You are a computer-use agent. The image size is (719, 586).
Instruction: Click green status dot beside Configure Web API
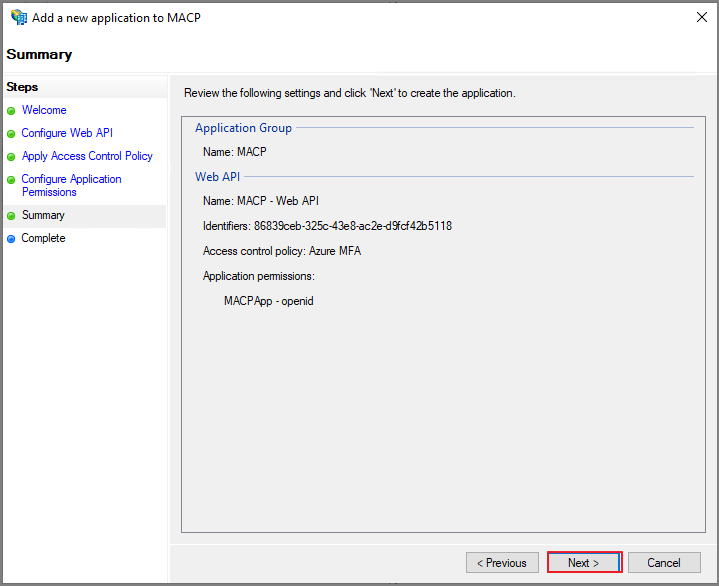[x=11, y=134]
